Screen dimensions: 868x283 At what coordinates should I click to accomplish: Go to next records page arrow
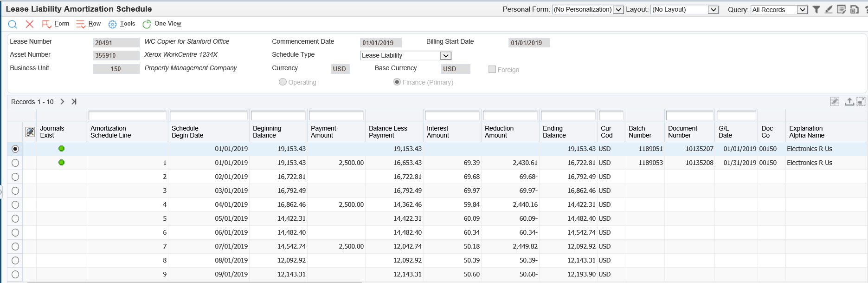(x=62, y=102)
